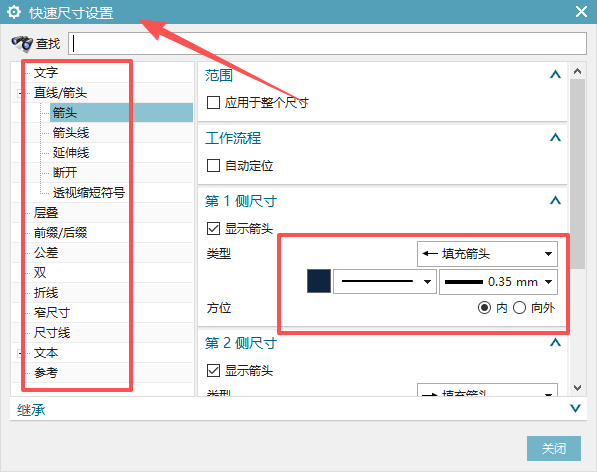
Task: Click the gear icon in title bar
Action: [14, 12]
